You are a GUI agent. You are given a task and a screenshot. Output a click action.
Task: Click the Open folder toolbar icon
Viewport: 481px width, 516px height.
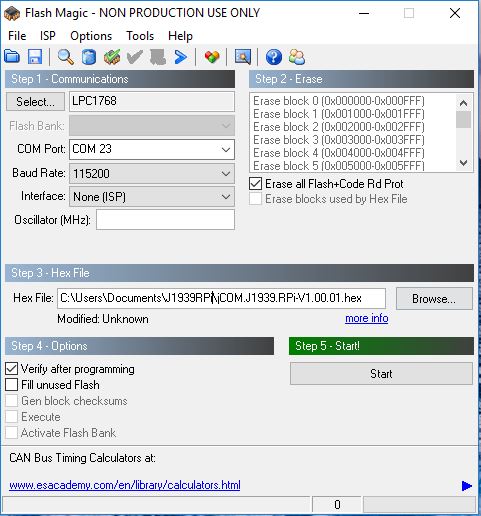12,57
